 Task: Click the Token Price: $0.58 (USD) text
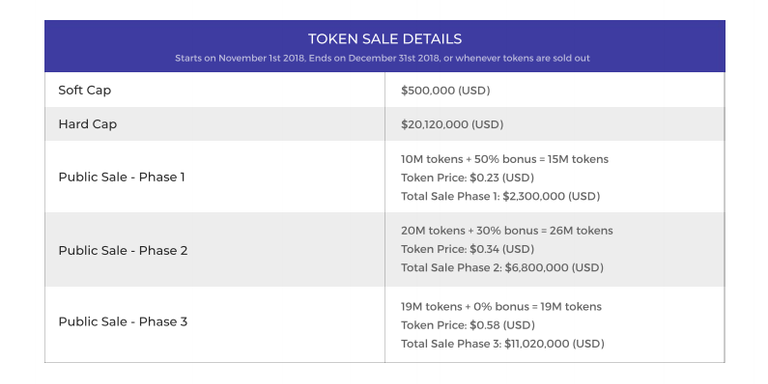click(468, 326)
